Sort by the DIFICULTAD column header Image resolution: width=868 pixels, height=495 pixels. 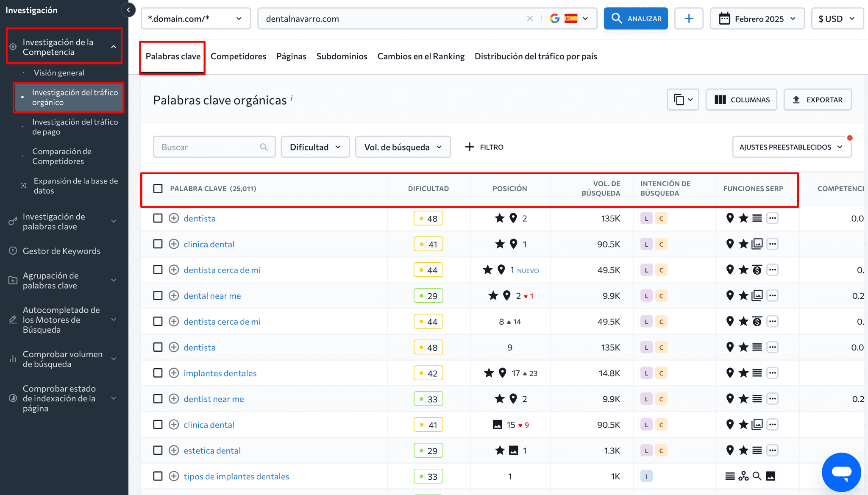tap(428, 189)
